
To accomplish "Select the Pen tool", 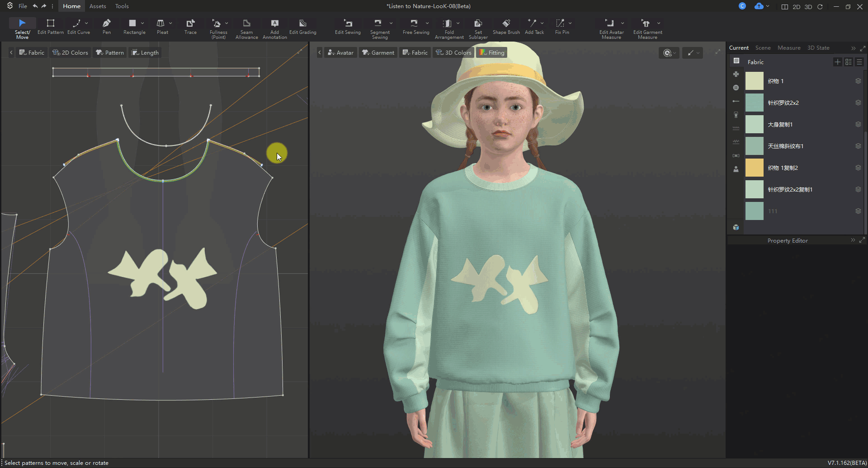I will (106, 26).
